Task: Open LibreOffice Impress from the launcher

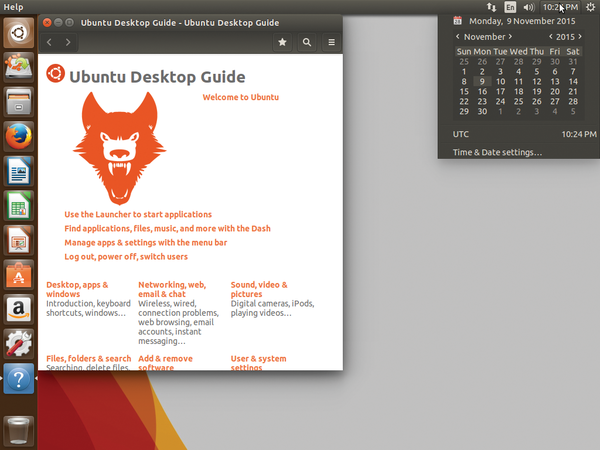Action: (x=18, y=240)
